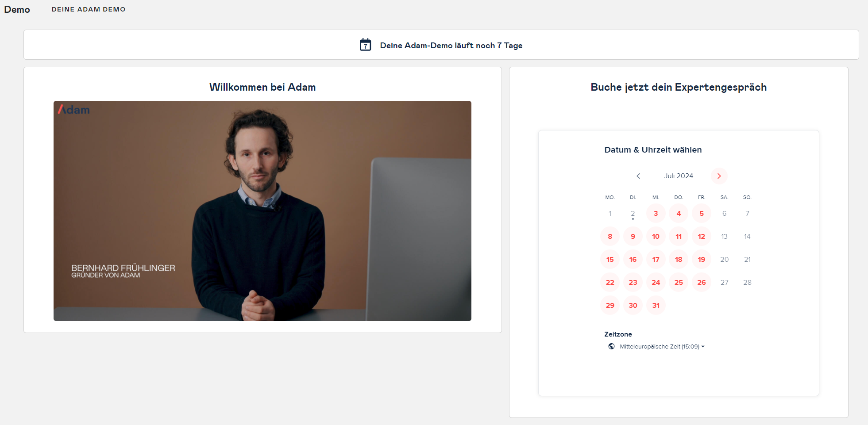Click the MO. weekday header
Viewport: 868px width, 425px height.
point(610,197)
